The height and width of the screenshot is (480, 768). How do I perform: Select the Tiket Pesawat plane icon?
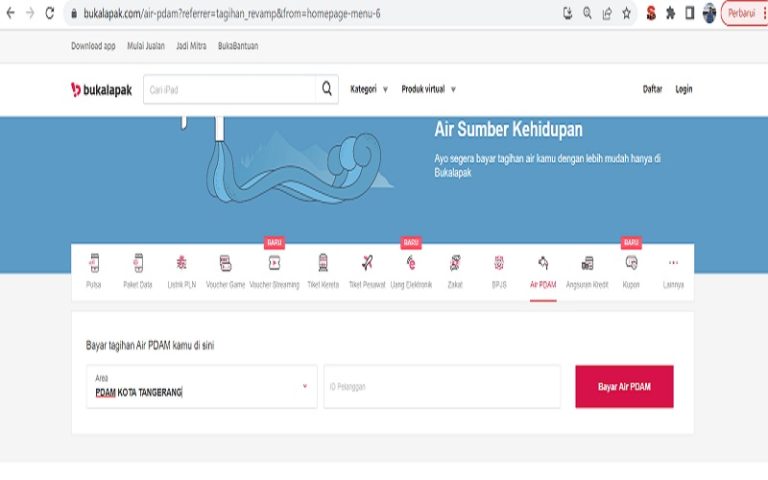pyautogui.click(x=367, y=263)
